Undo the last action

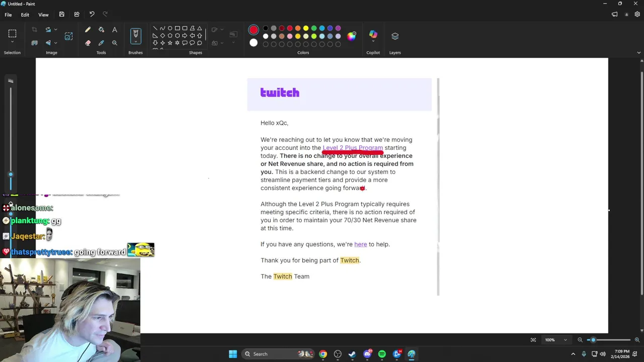[92, 15]
